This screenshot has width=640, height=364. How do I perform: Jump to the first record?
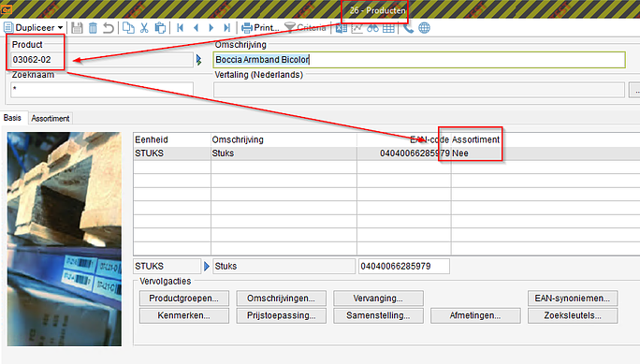pyautogui.click(x=180, y=28)
